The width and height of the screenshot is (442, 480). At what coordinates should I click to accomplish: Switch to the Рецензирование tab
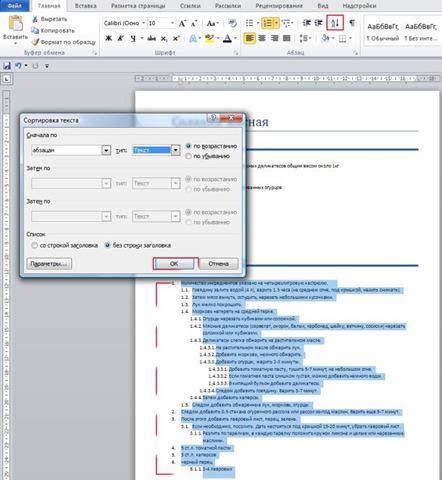(x=279, y=6)
